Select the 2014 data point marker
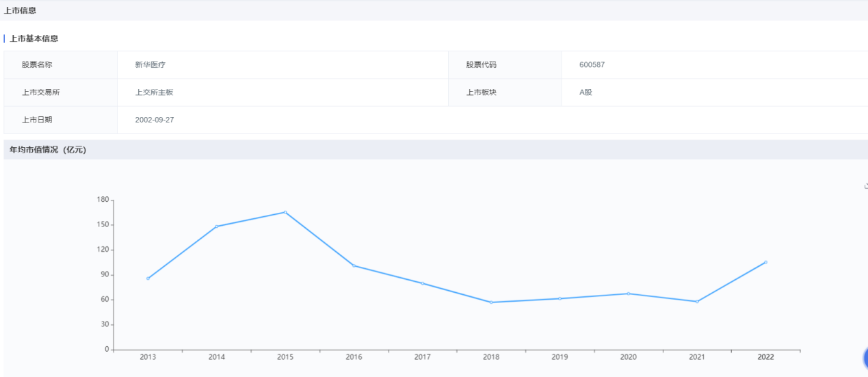868x377 pixels. point(217,226)
